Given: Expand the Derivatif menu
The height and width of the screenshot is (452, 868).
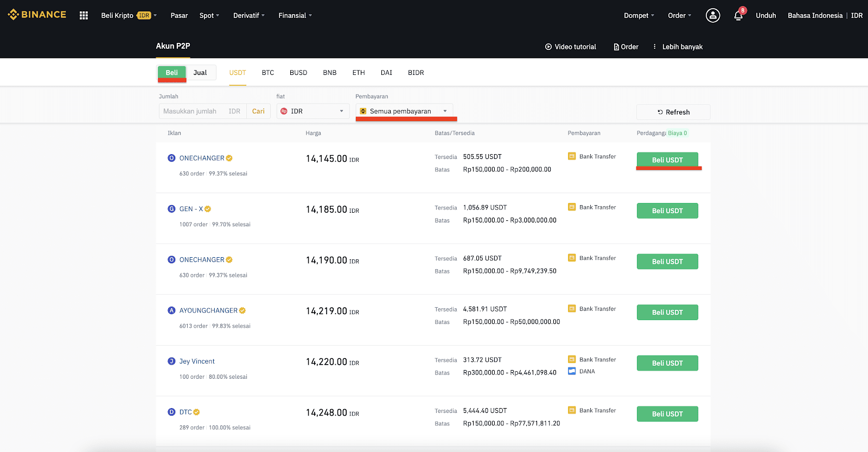Looking at the screenshot, I should (249, 15).
